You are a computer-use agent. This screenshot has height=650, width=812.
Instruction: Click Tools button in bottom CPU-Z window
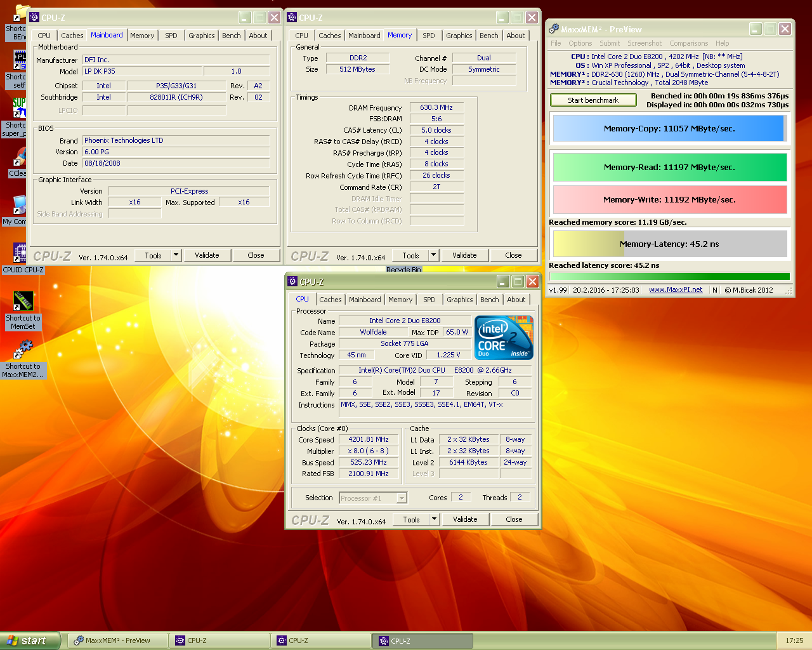point(411,519)
